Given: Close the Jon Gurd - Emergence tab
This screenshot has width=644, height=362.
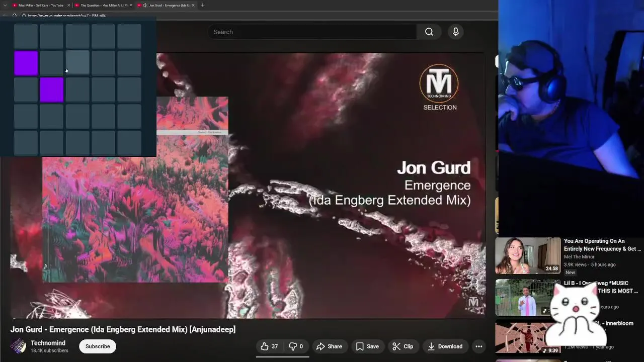Looking at the screenshot, I should coord(194,5).
